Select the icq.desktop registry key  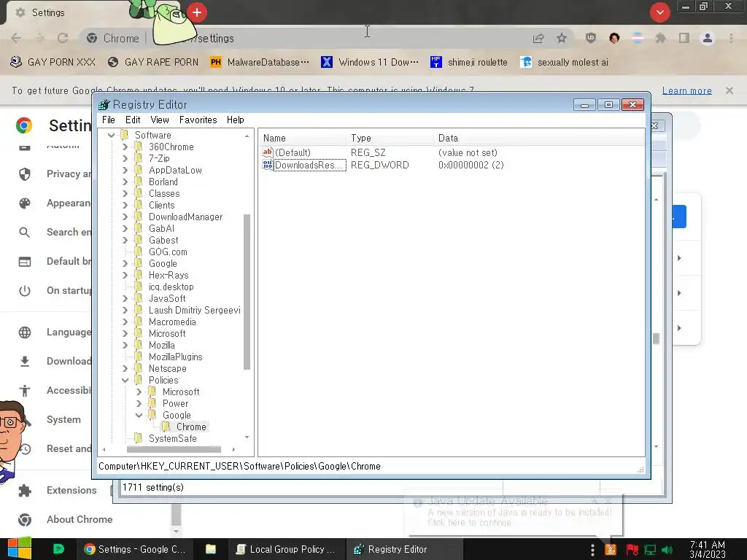171,287
